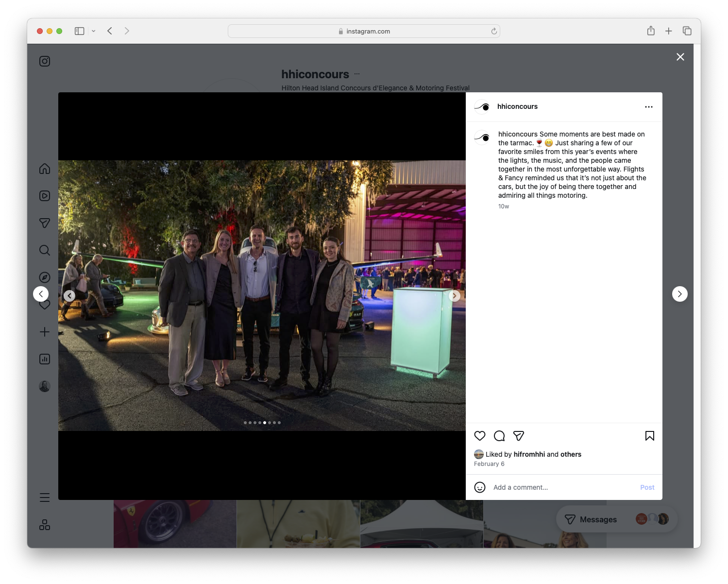Open the Explore compass icon
The width and height of the screenshot is (728, 584).
[x=44, y=277]
